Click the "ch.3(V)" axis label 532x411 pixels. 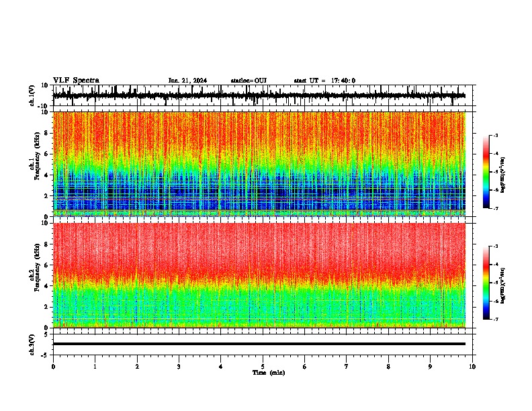click(32, 345)
